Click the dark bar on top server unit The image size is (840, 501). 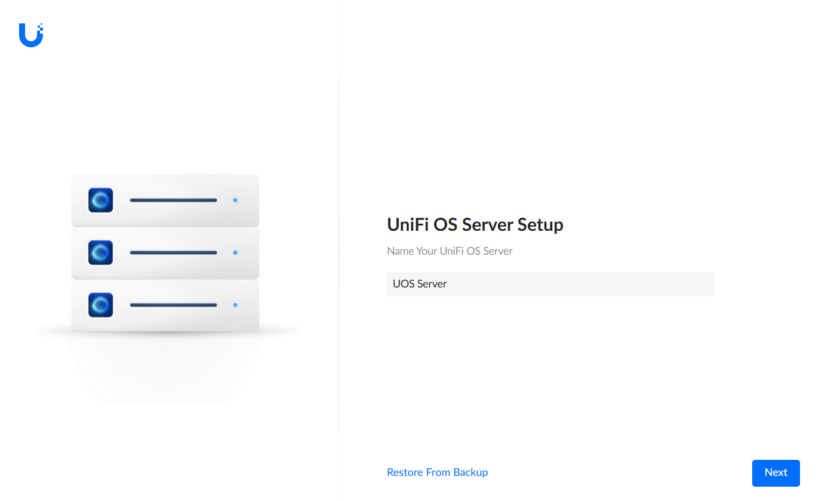tap(173, 200)
